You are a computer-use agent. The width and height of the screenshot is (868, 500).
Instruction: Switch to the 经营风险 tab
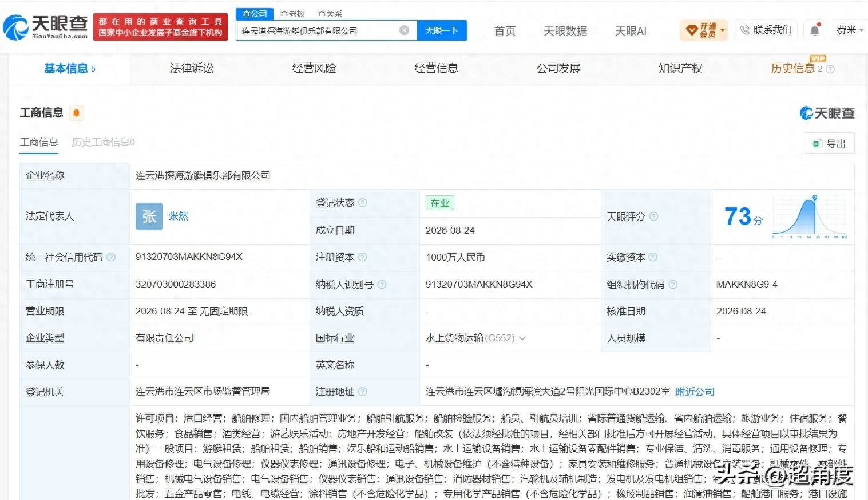tap(314, 69)
